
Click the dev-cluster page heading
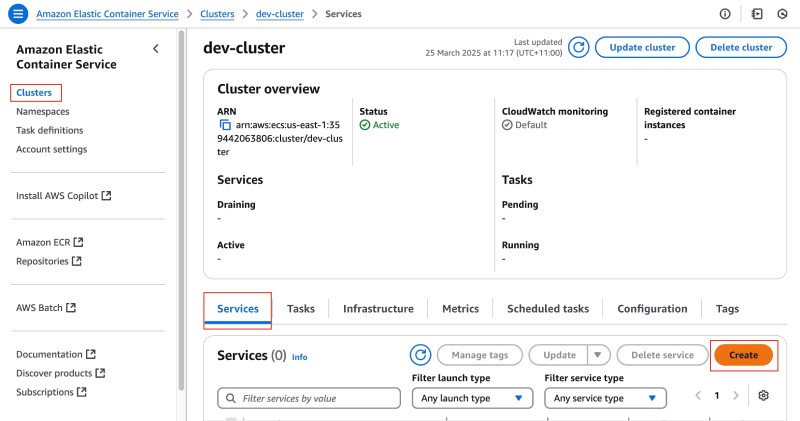pos(244,47)
